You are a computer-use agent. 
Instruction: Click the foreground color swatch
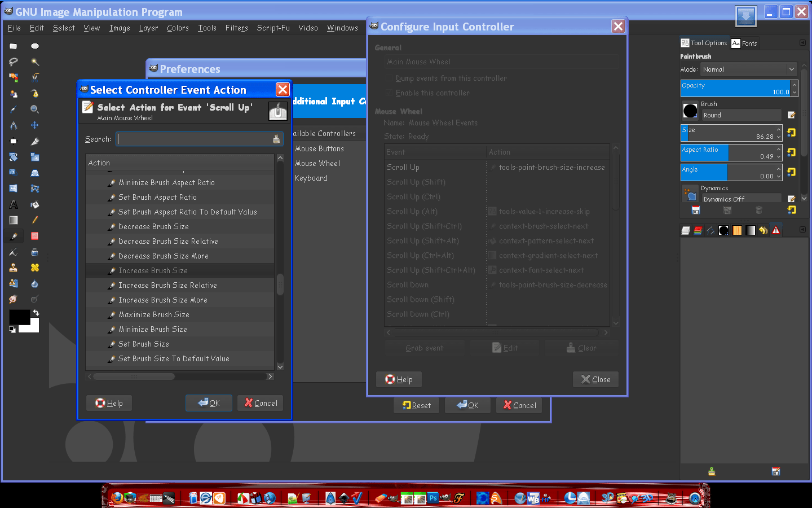(20, 317)
